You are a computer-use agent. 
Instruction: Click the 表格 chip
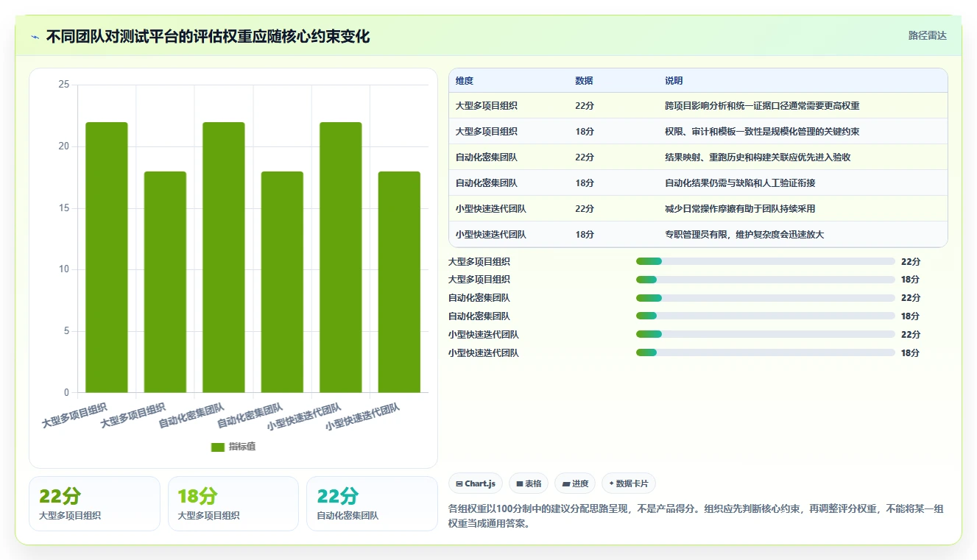pos(529,483)
